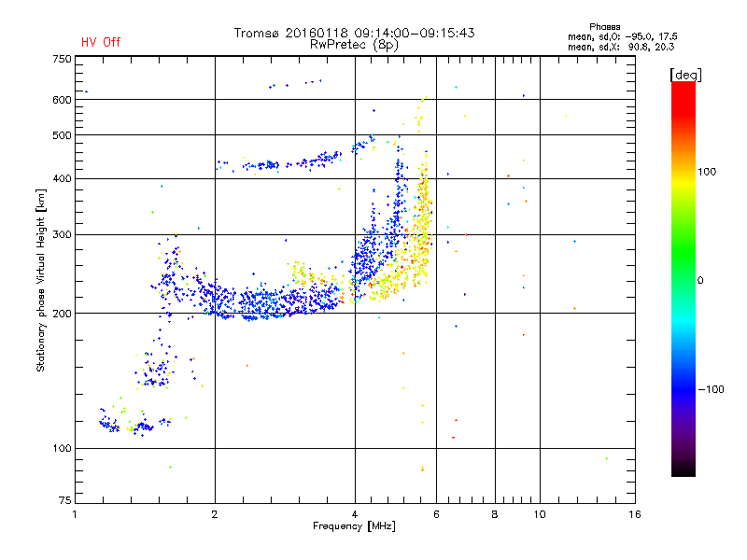The image size is (747, 560).
Task: Click the Stationary phase Virtual Height axis title
Action: (x=40, y=281)
